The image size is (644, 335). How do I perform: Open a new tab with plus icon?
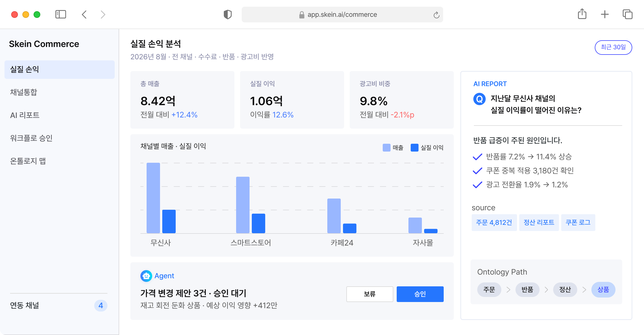pyautogui.click(x=605, y=14)
